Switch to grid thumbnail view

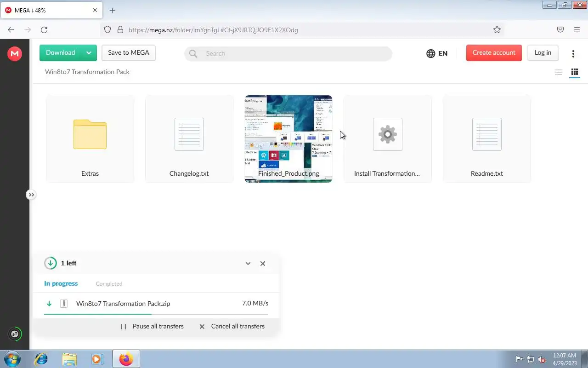coord(574,72)
